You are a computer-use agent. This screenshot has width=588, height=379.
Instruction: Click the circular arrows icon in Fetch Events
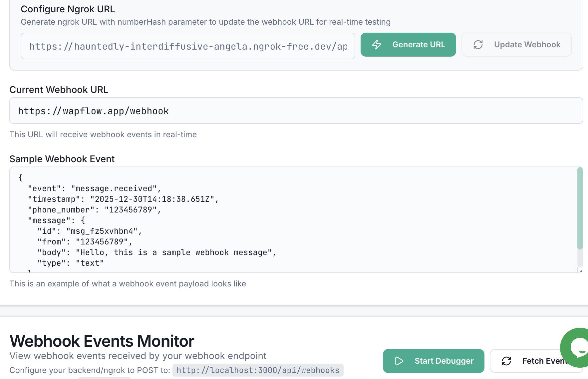click(x=506, y=361)
